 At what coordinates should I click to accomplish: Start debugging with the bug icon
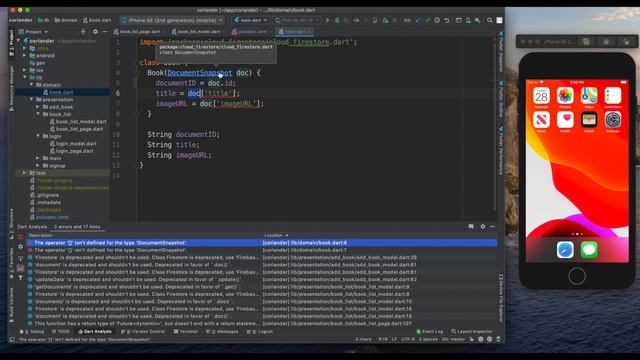click(337, 20)
